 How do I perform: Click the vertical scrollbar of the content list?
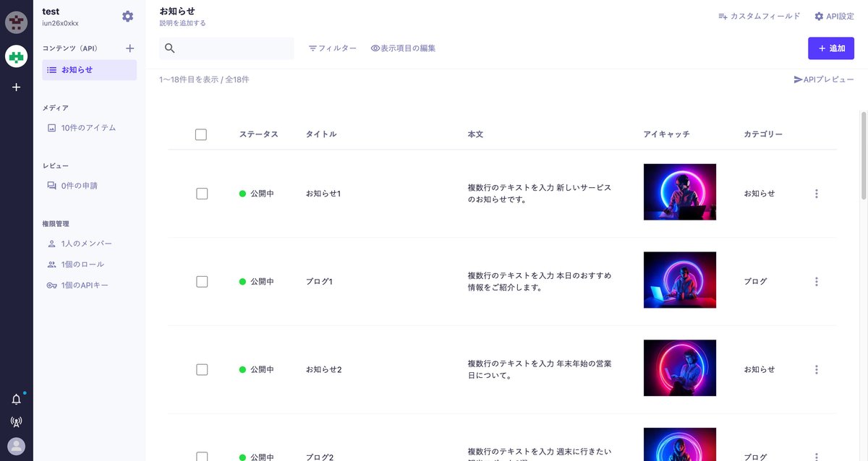pyautogui.click(x=864, y=155)
